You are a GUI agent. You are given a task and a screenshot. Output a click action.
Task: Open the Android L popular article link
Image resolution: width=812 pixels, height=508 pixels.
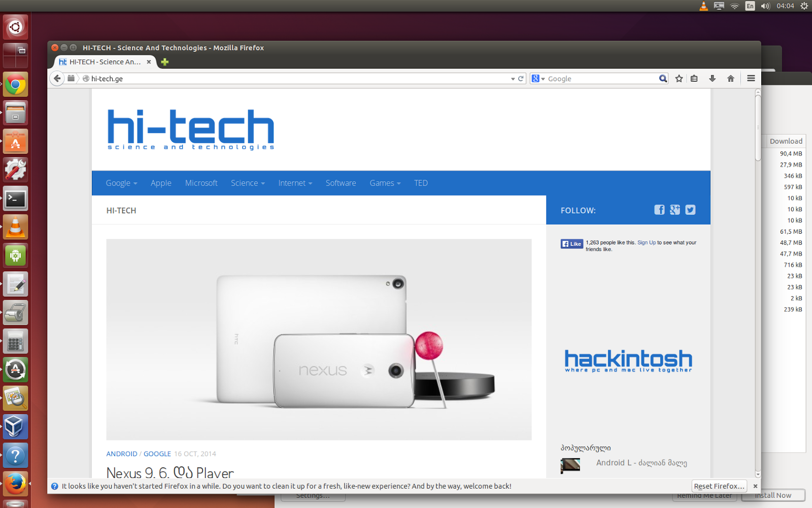tap(641, 463)
